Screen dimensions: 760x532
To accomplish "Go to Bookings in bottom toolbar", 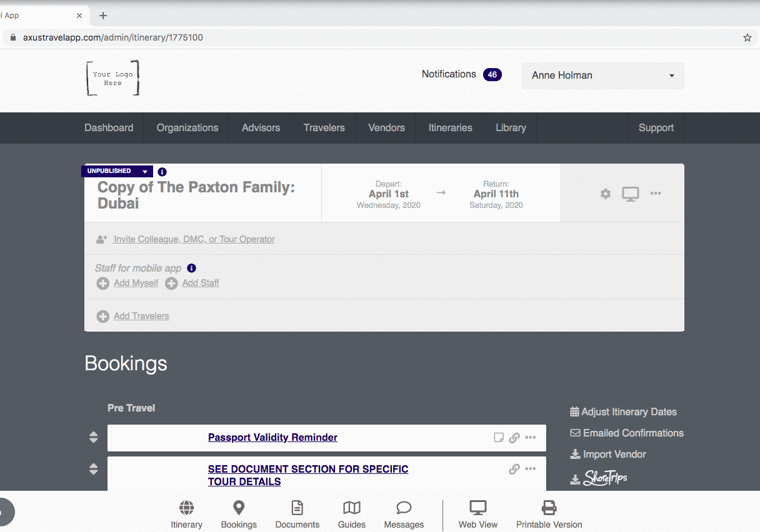I will click(239, 515).
